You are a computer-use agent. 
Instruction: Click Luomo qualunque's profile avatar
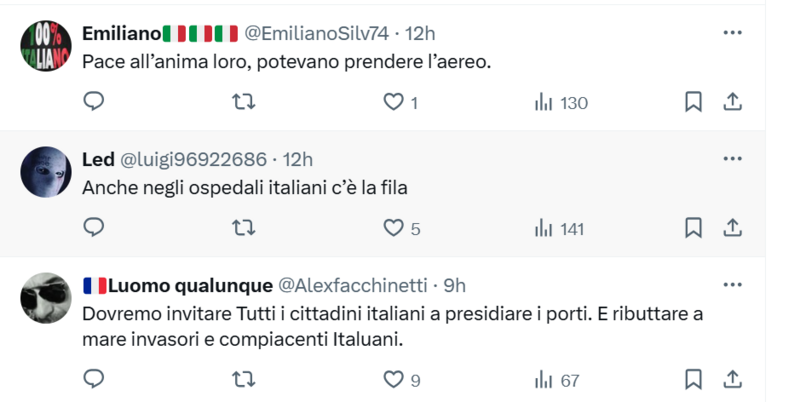pyautogui.click(x=46, y=295)
